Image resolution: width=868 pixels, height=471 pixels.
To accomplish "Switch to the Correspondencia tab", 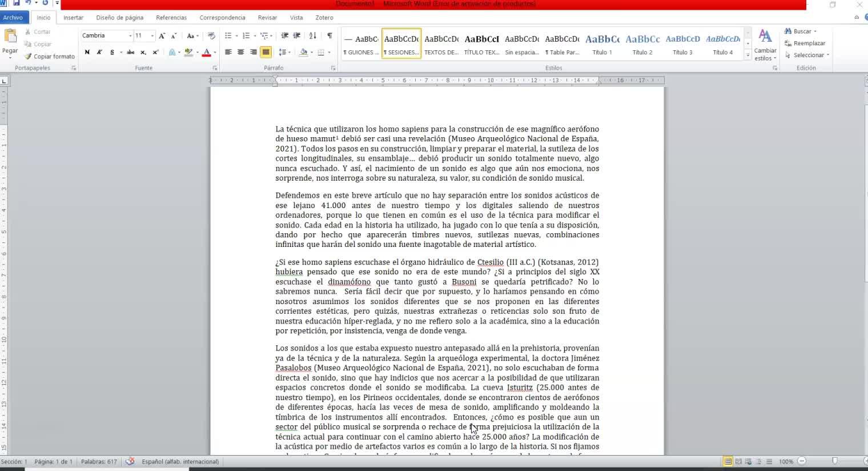I will click(x=222, y=18).
